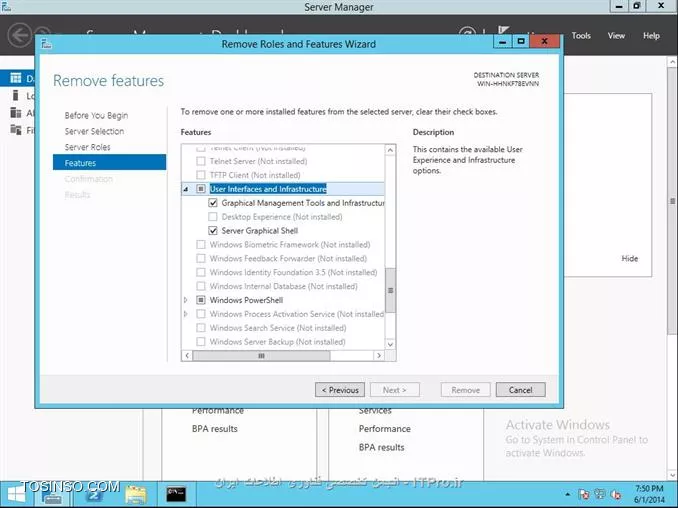The width and height of the screenshot is (678, 508).
Task: Uncheck Server Graphical Shell feature
Action: pyautogui.click(x=213, y=230)
